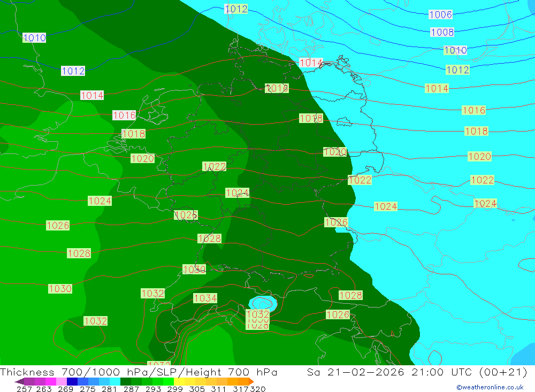Select the 1012 label below the right 1010
This screenshot has height=392, width=535.
[458, 70]
